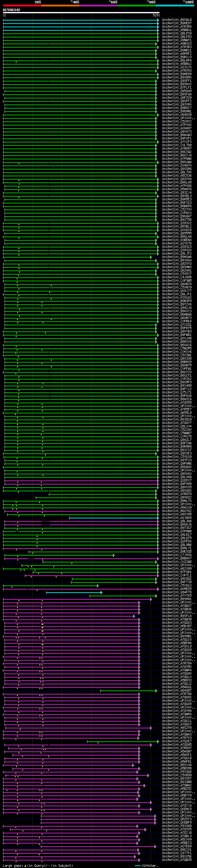Click the purple ~60% legend segment
The height and width of the screenshot is (868, 197).
tap(98, 6)
